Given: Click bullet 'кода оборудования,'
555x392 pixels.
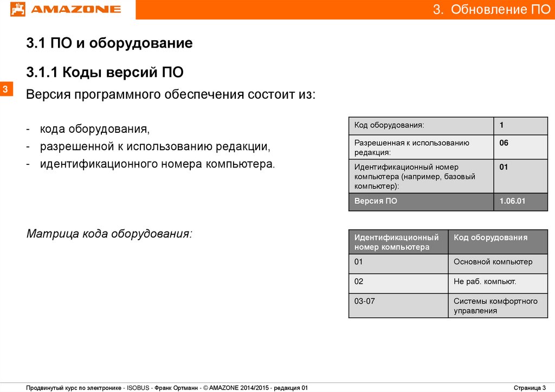Looking at the screenshot, I should (95, 128).
